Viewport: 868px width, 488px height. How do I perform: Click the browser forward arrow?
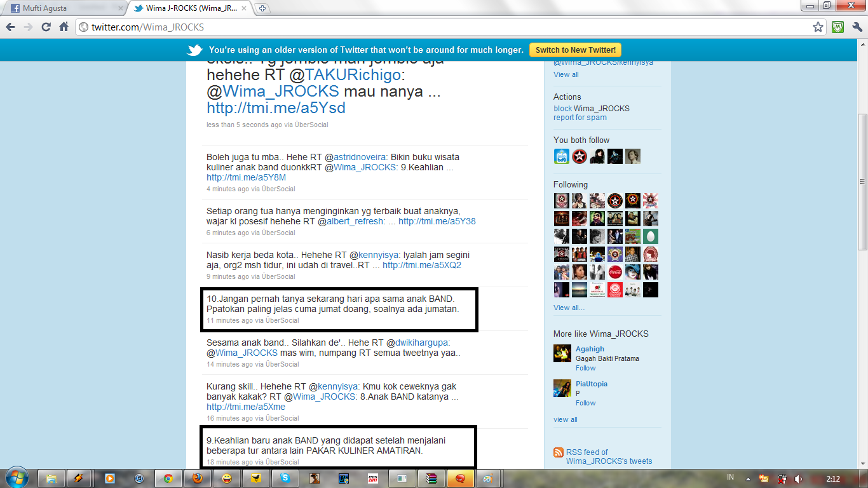coord(28,27)
